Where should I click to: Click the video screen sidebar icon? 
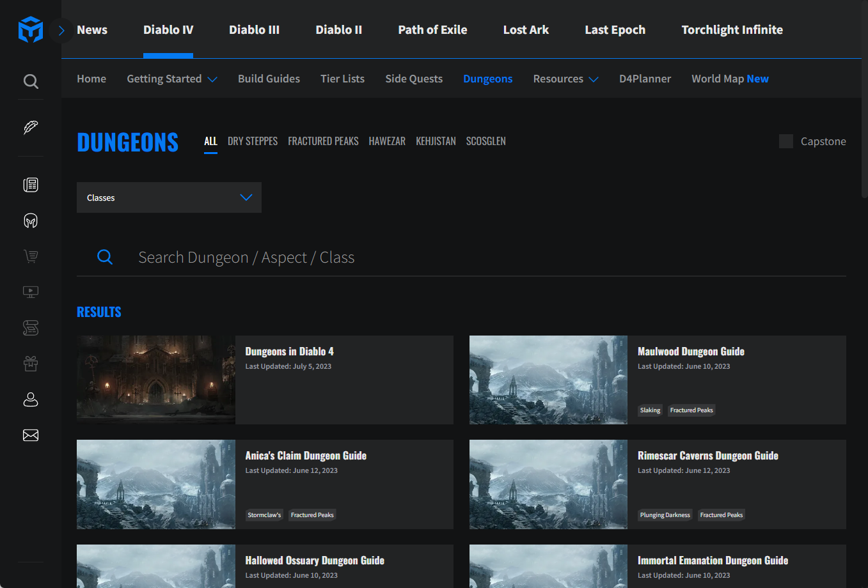coord(31,292)
